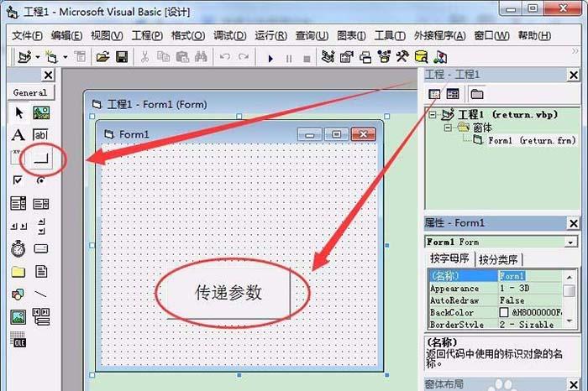Screen dimensions: 588x391
Task: Open the 编辑(E) menu
Action: point(66,35)
